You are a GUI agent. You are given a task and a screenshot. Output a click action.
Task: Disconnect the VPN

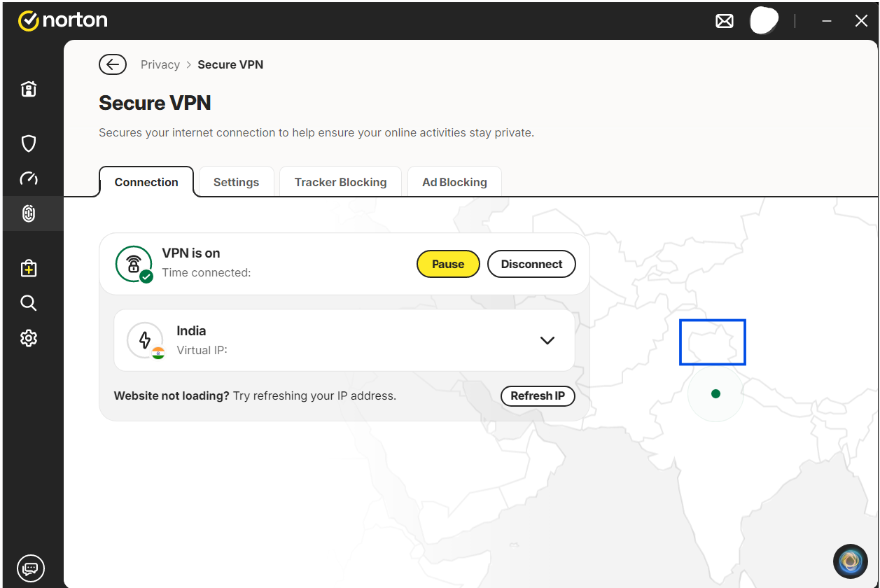(x=531, y=264)
